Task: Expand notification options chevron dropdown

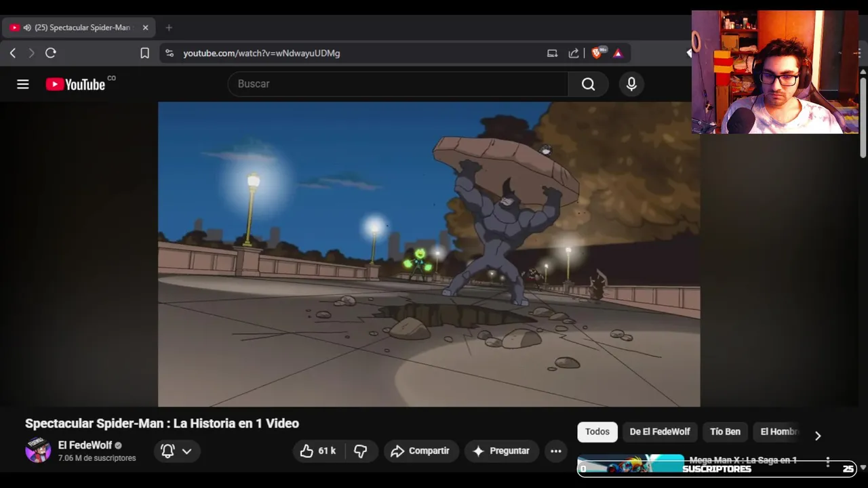Action: pos(187,451)
